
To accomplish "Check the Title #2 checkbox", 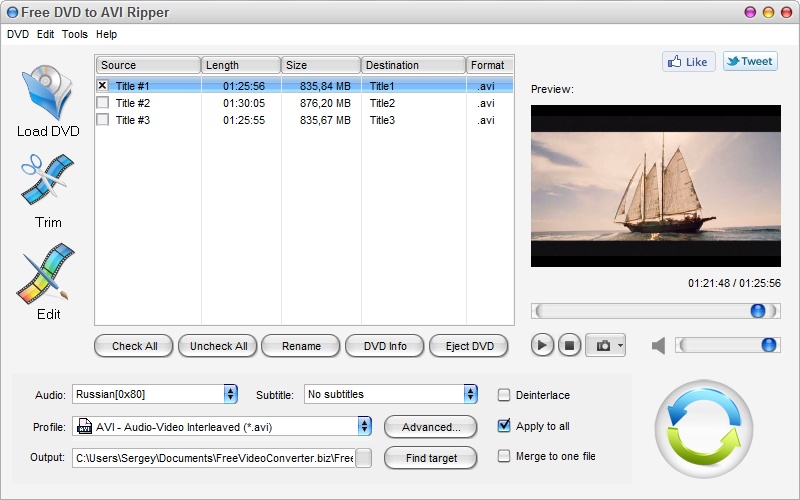I will (x=103, y=103).
